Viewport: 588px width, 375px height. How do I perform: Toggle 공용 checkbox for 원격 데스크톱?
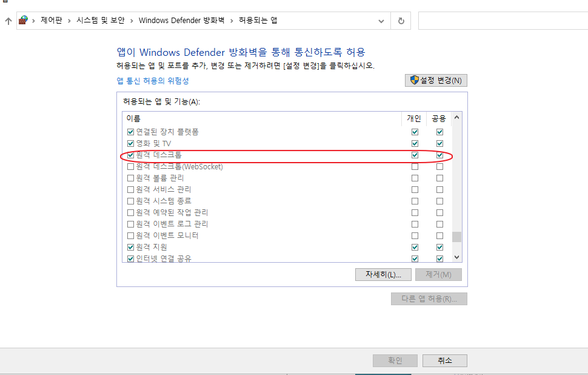439,155
